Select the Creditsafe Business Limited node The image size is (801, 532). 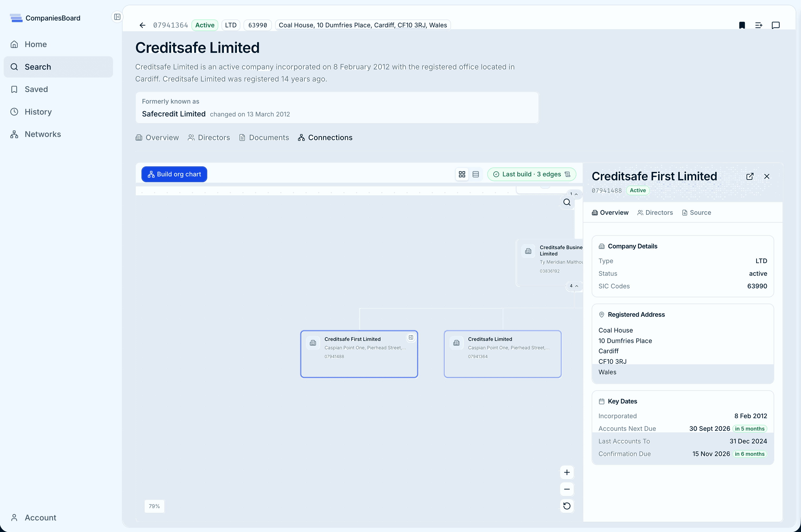[x=550, y=263]
